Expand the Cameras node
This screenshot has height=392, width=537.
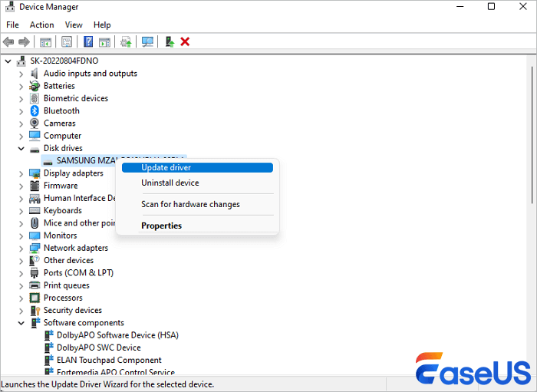(21, 124)
